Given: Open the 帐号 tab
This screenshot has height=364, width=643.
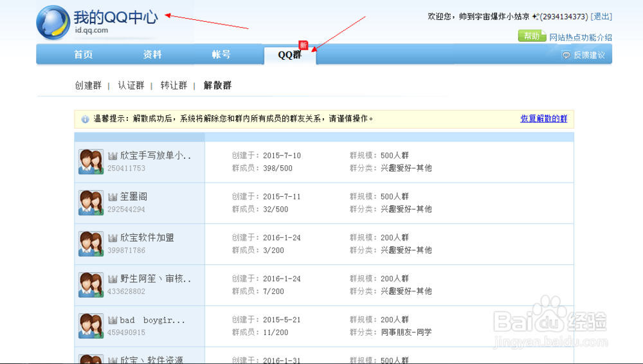Looking at the screenshot, I should tap(221, 55).
